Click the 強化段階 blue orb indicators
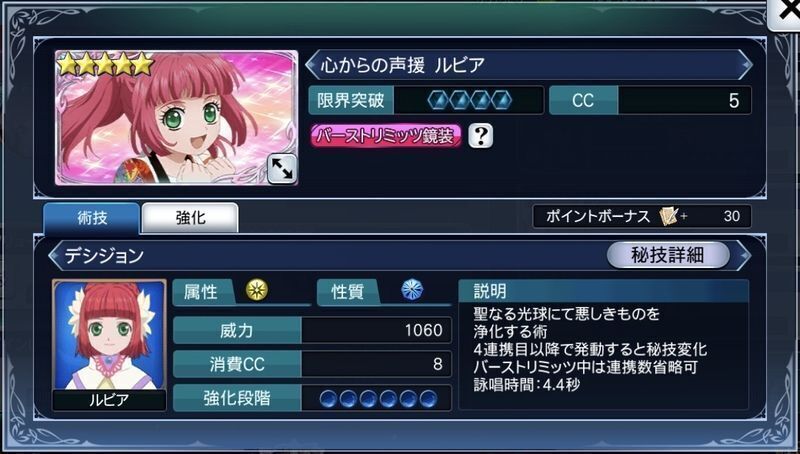The width and height of the screenshot is (800, 454). click(x=378, y=398)
